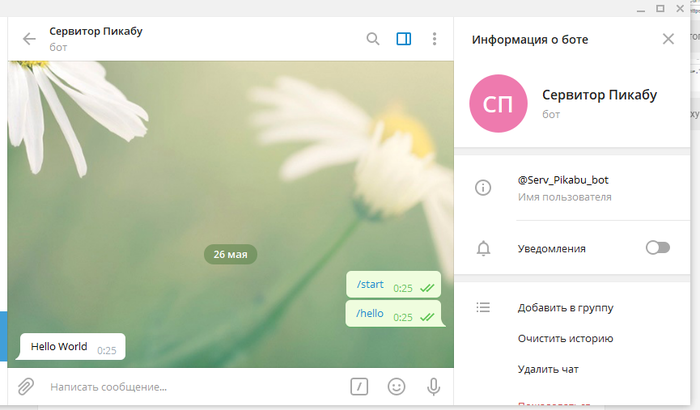Click the bell notifications icon

tap(483, 248)
